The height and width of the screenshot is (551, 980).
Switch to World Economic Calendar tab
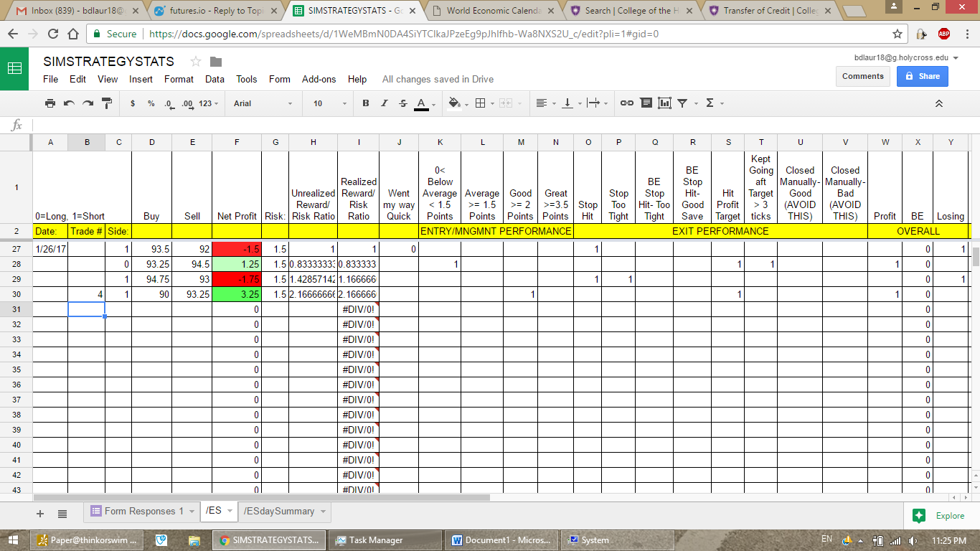click(493, 11)
